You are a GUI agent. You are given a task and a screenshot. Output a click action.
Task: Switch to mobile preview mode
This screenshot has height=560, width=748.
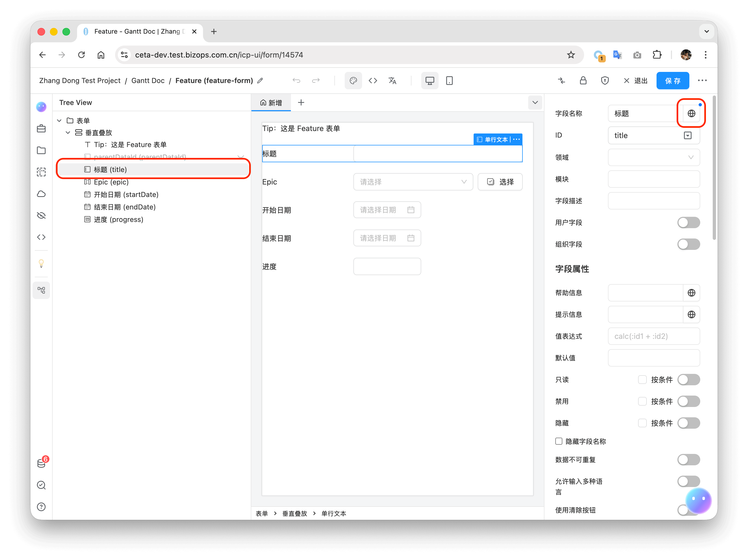(449, 80)
